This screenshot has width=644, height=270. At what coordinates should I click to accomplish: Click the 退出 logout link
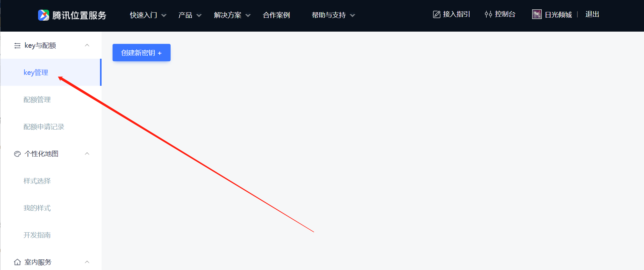tap(592, 14)
